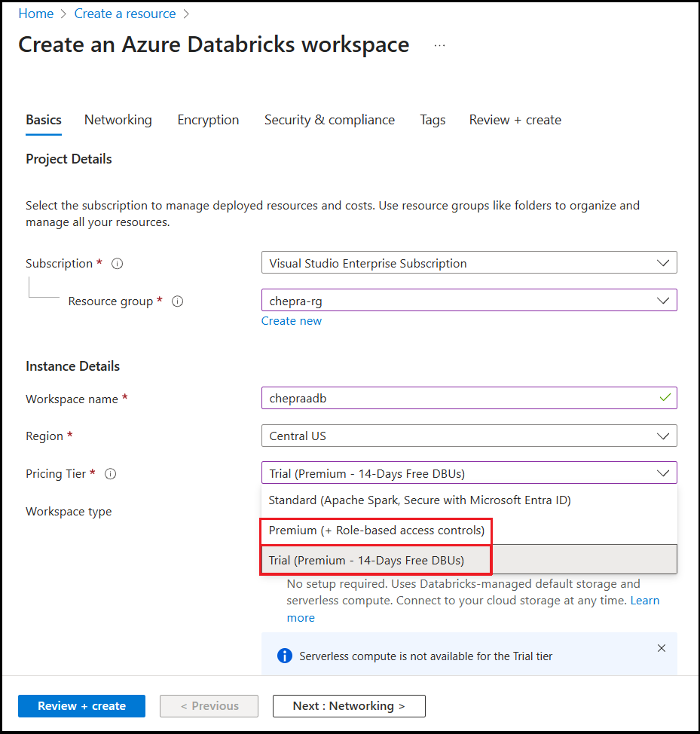Collapse the Pricing Tier dropdown
Screen dimensions: 700x734
[662, 473]
